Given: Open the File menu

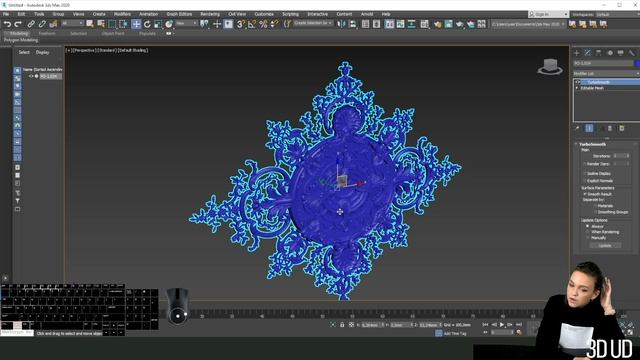Looking at the screenshot, I should point(6,14).
